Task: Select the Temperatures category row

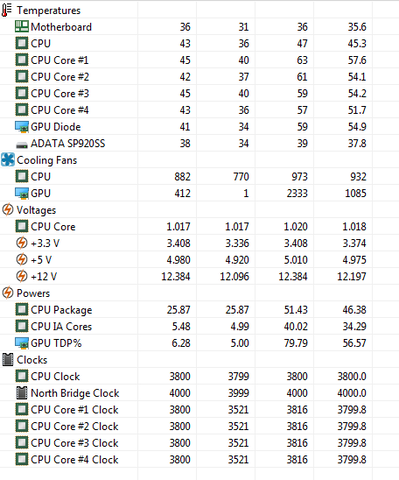Action: [199, 10]
